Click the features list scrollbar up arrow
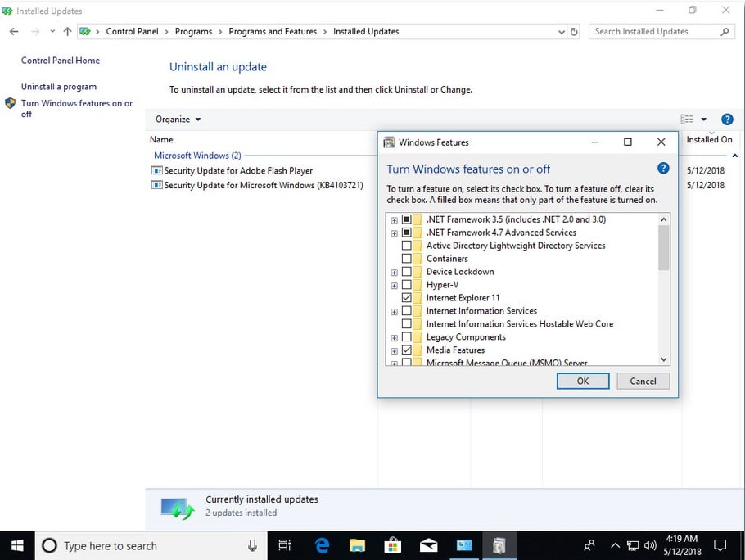Screen dimensions: 745x560 click(x=664, y=219)
